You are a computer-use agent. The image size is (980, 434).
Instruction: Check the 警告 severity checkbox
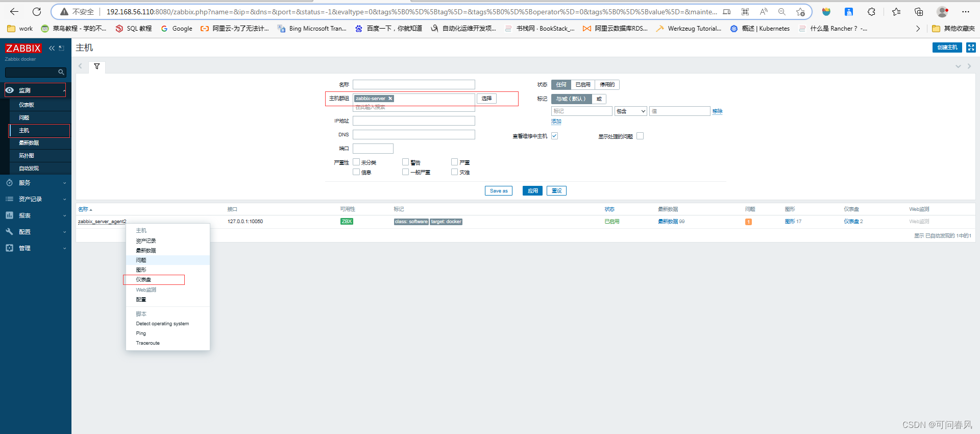(405, 162)
